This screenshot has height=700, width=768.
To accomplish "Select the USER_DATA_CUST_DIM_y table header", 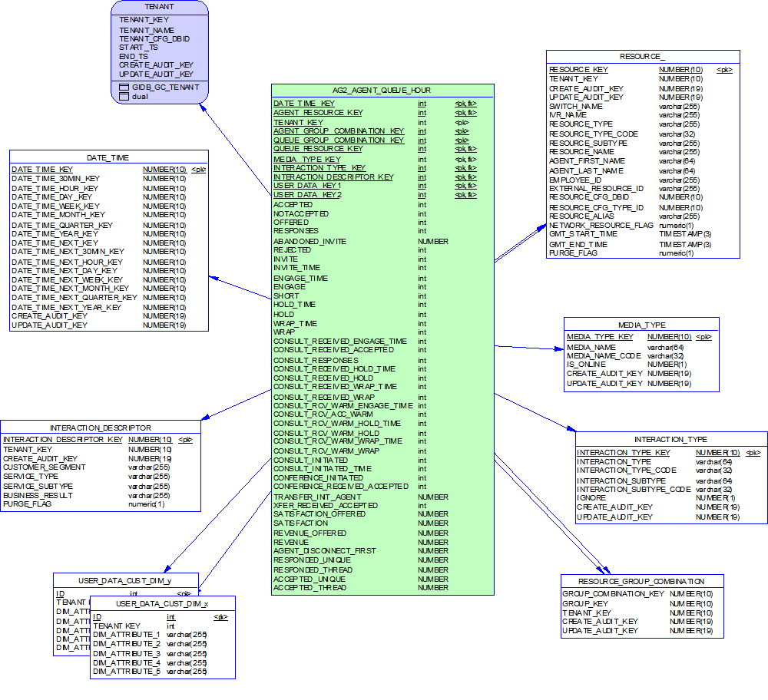I will pyautogui.click(x=125, y=580).
